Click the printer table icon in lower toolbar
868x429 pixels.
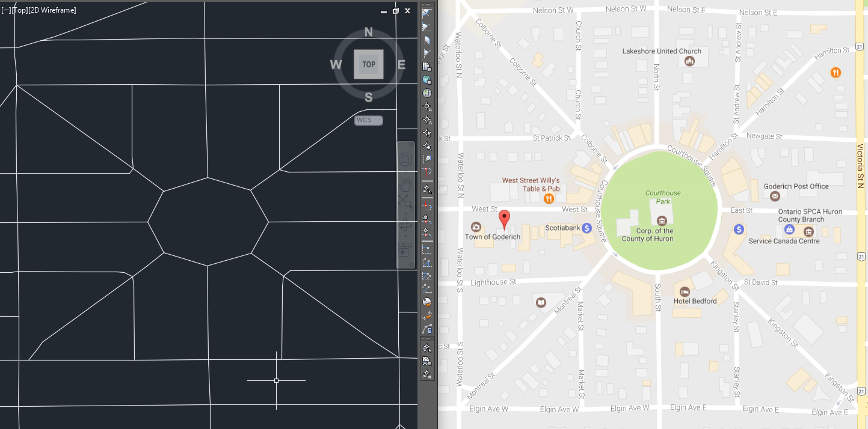tap(427, 361)
